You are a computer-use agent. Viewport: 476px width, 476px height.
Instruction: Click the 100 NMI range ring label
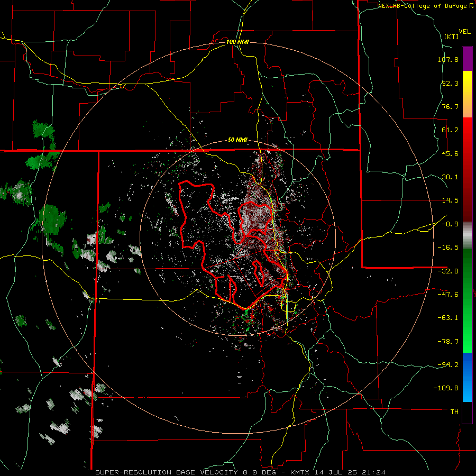pos(237,42)
